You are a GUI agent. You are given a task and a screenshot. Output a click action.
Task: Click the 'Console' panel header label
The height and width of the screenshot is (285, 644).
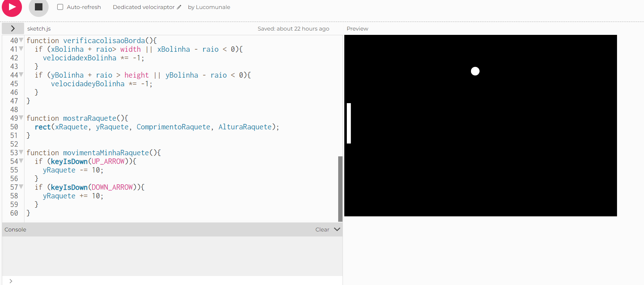[x=15, y=230]
